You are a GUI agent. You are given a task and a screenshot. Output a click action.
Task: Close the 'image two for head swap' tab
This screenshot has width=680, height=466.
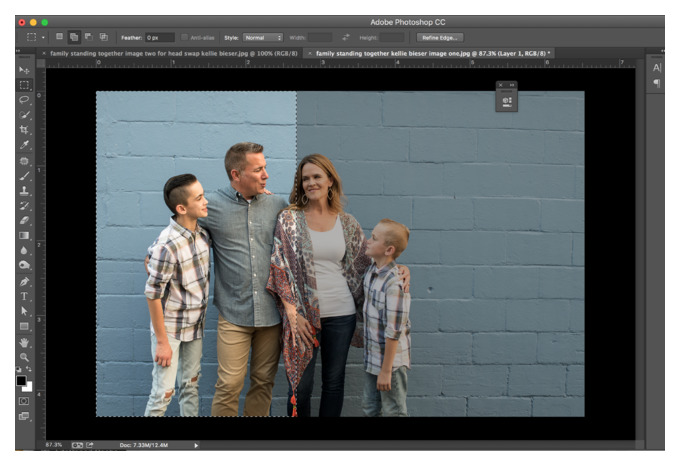[44, 53]
